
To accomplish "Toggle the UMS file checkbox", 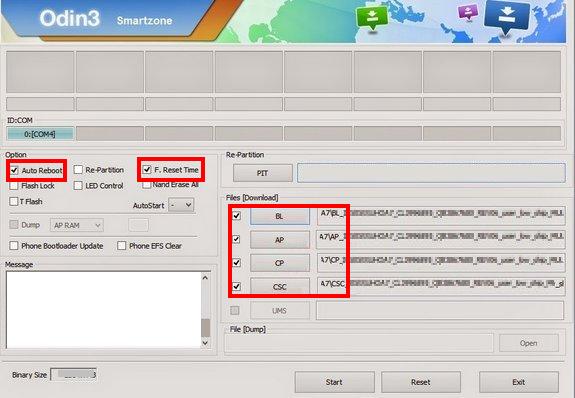I will [x=235, y=311].
